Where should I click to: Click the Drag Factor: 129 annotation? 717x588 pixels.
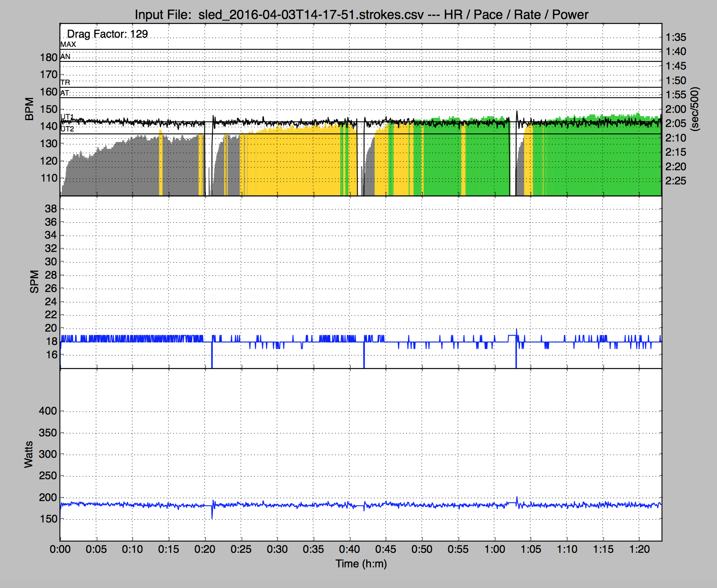coord(107,34)
